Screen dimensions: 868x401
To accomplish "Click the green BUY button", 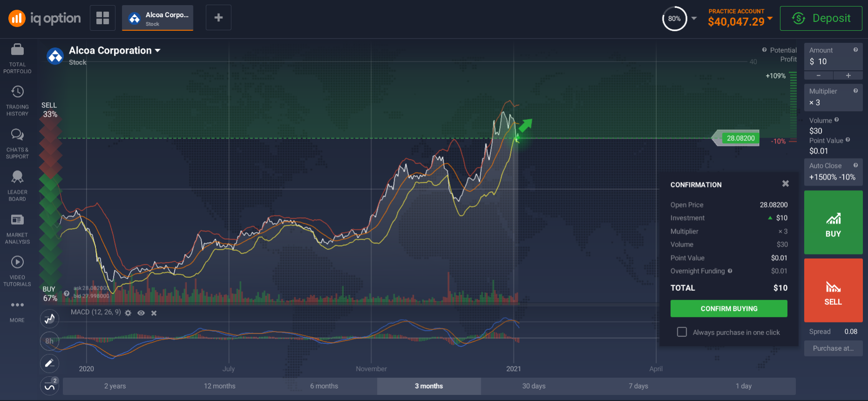I will pos(833,222).
